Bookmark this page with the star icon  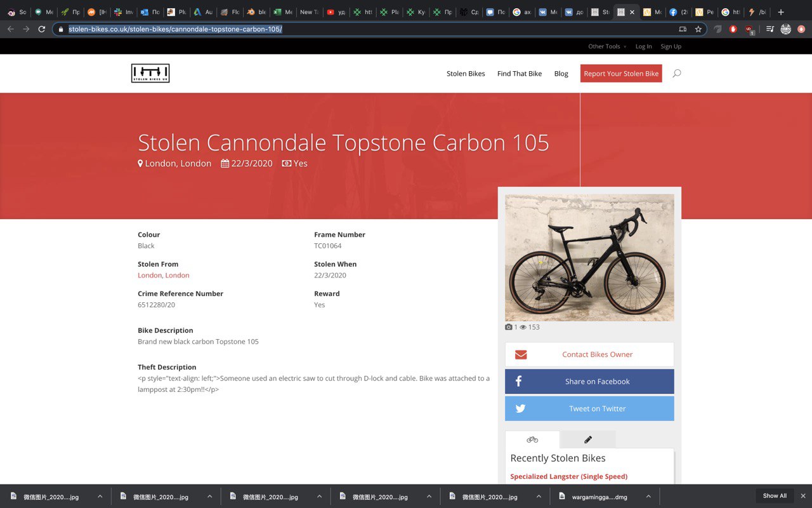click(698, 29)
